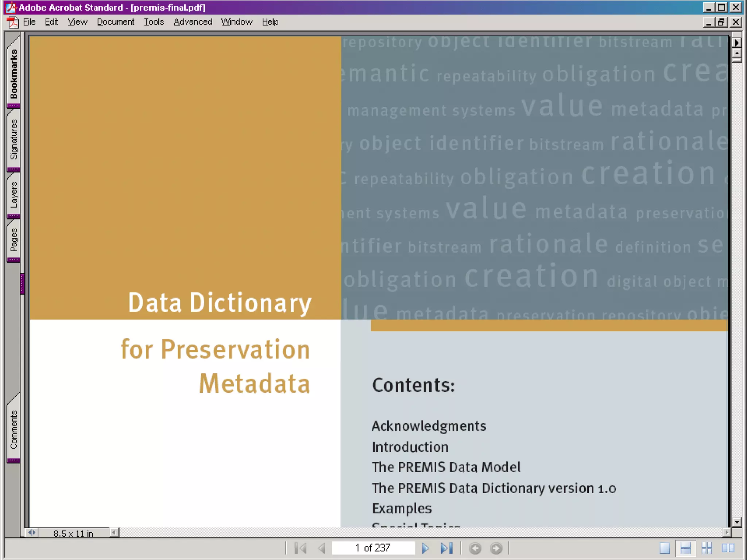This screenshot has height=560, width=747.
Task: Click the Next View round arrow
Action: click(x=496, y=548)
